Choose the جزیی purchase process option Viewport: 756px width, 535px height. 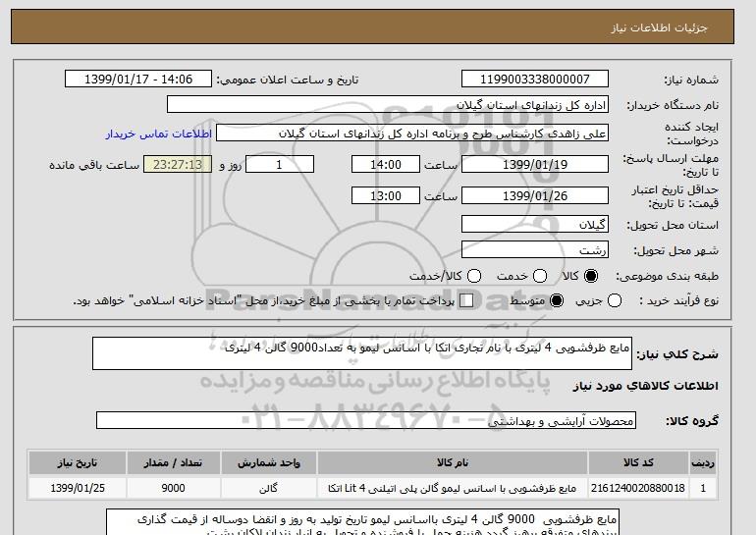tap(615, 300)
